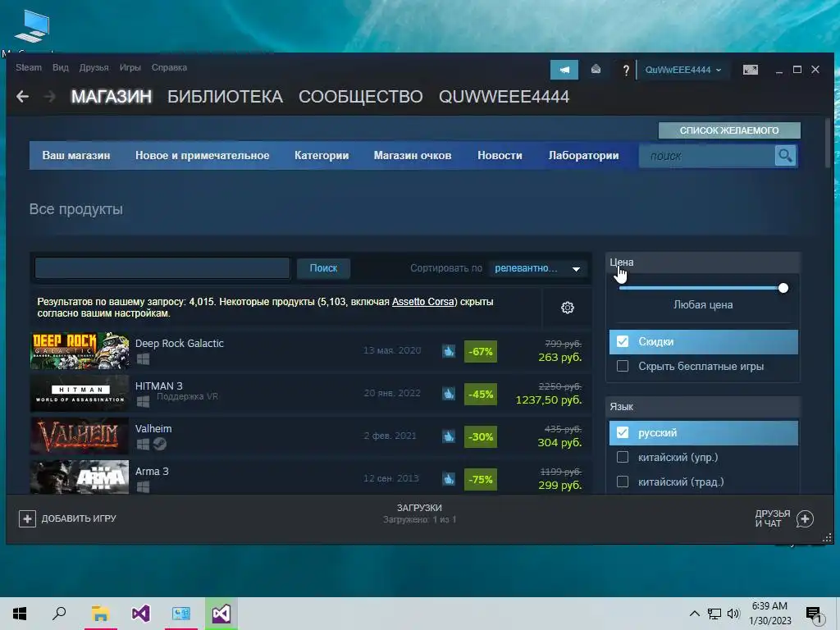Viewport: 840px width, 630px height.
Task: Check the китайский (трад.) language checkbox
Action: pos(623,482)
